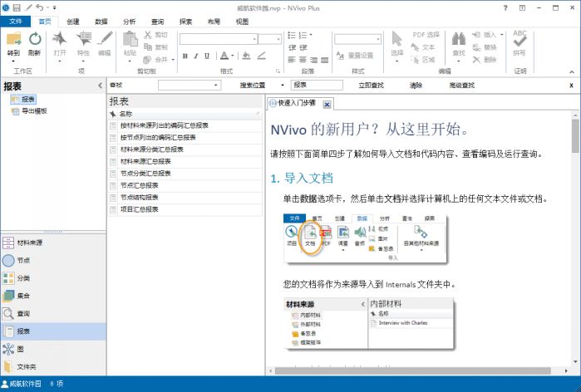Viewport: 581px width, 392px height.
Task: Click the 特性 properties icon
Action: coord(83,39)
